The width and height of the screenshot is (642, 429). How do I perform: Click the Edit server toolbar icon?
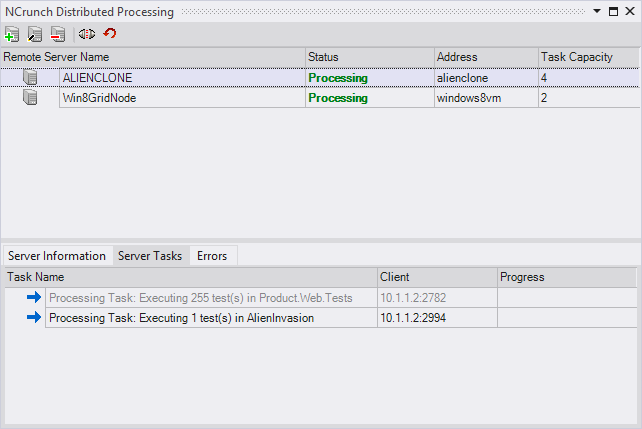35,34
